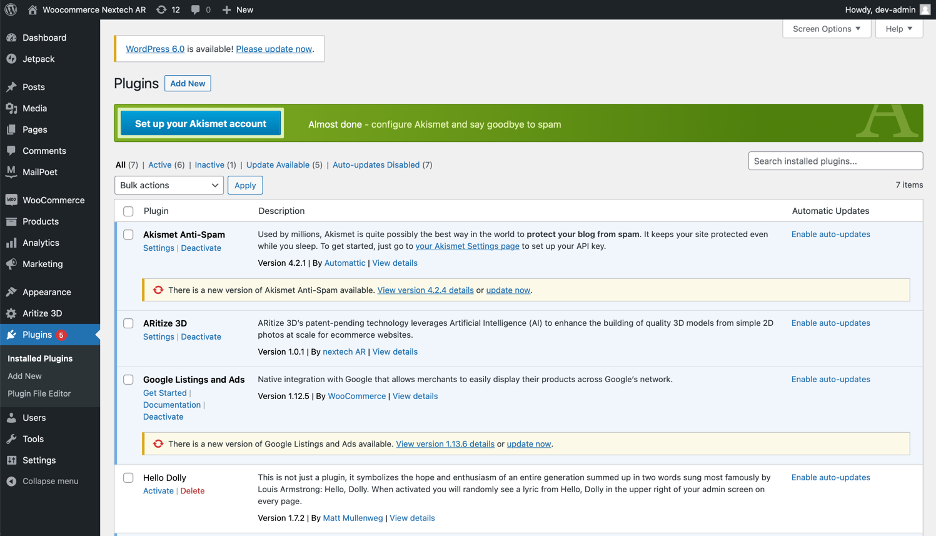The width and height of the screenshot is (936, 536).
Task: Deactivate the Akismet Anti-Spam plugin
Action: (x=201, y=248)
